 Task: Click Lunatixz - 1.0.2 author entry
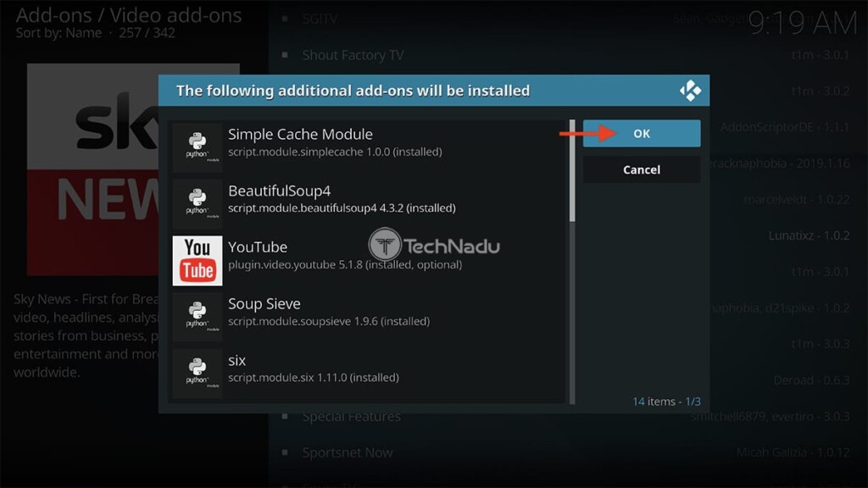809,236
